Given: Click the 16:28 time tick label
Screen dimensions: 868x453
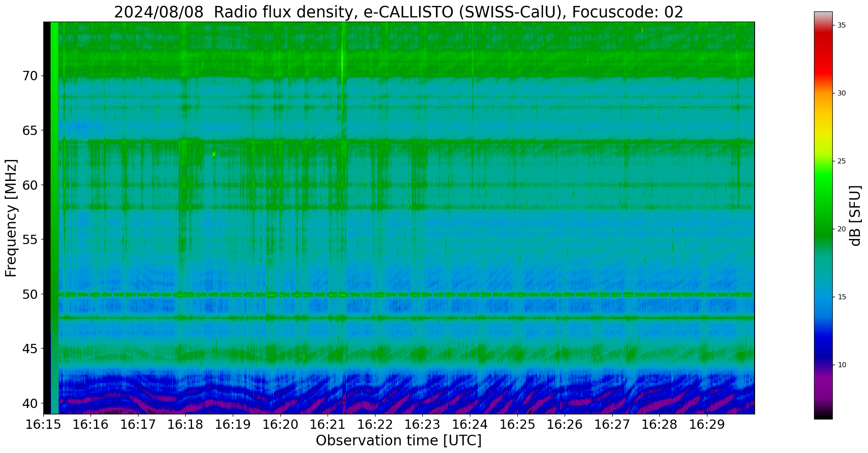Looking at the screenshot, I should click(659, 425).
